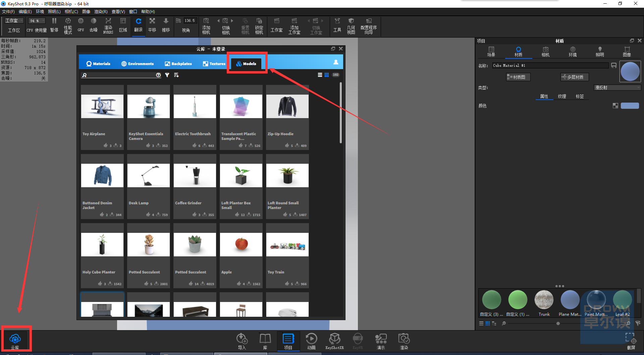Open the 帮助(H) menu

[148, 12]
